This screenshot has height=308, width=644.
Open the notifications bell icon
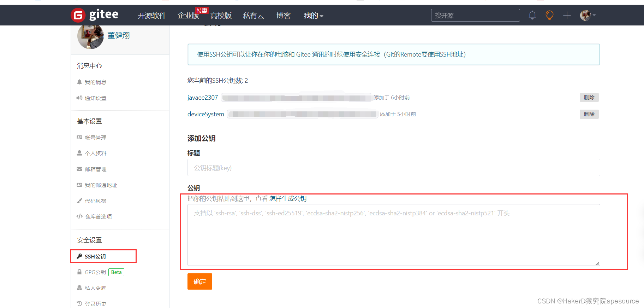coord(532,15)
